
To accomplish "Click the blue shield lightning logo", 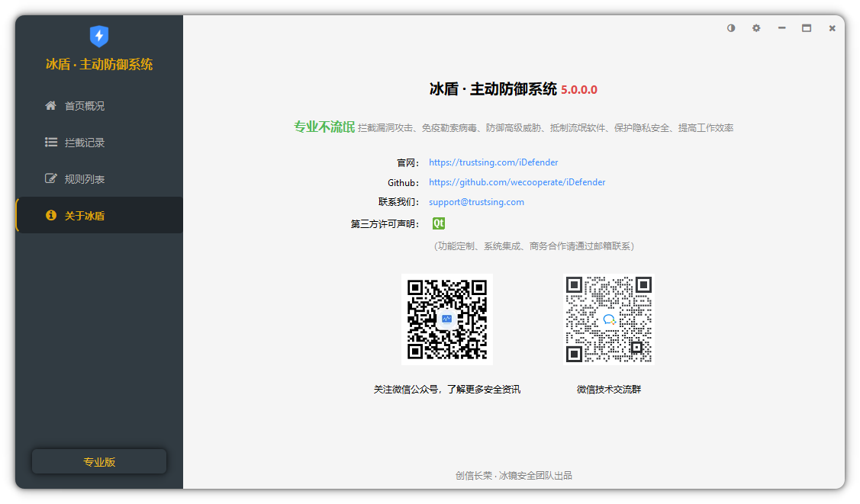I will 99,36.
